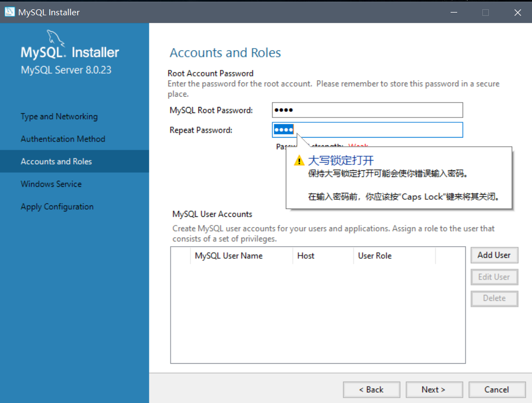This screenshot has width=532, height=403.
Task: Go to the Windows Service step
Action: pyautogui.click(x=51, y=184)
